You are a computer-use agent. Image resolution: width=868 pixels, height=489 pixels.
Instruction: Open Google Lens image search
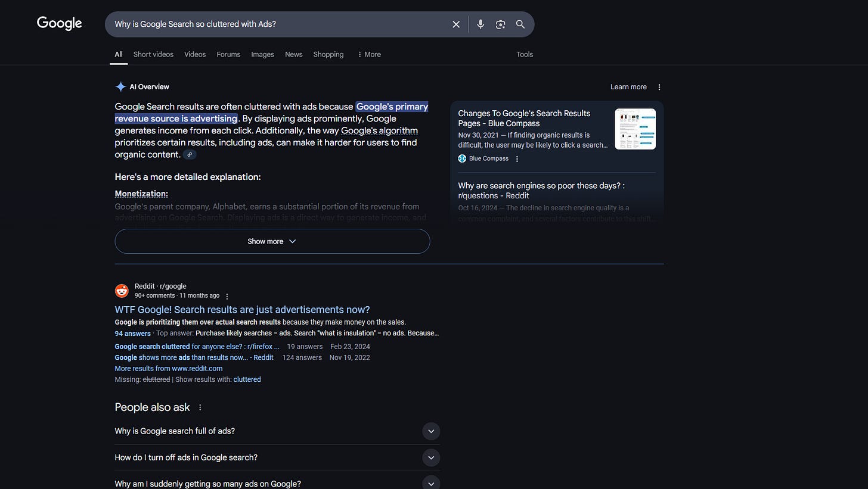[x=500, y=24]
